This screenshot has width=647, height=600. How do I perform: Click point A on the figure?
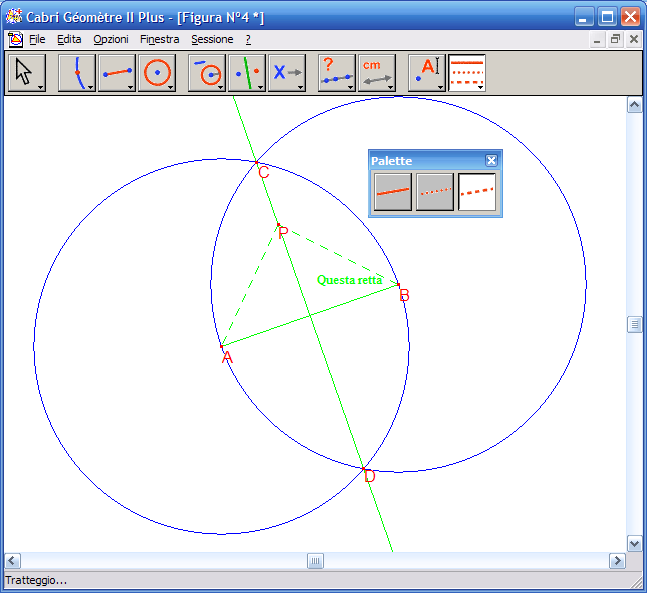222,346
